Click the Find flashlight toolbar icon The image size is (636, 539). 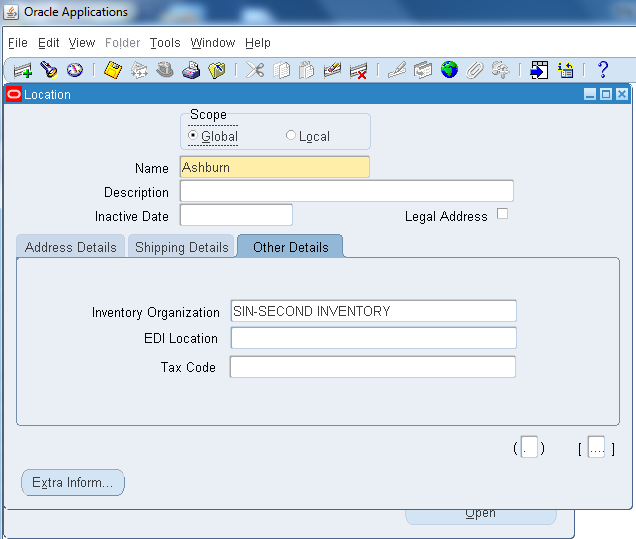[x=49, y=70]
